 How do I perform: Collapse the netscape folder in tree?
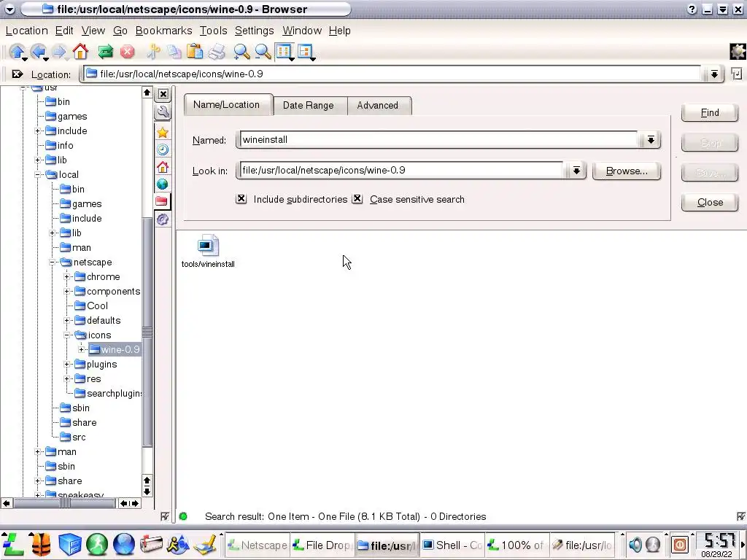pyautogui.click(x=53, y=262)
